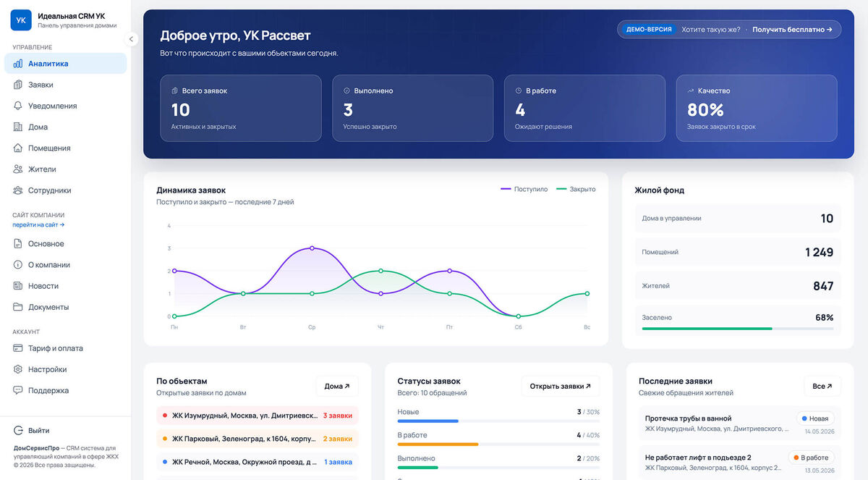This screenshot has width=868, height=480.
Task: Click the Жителей 847 row
Action: [738, 286]
